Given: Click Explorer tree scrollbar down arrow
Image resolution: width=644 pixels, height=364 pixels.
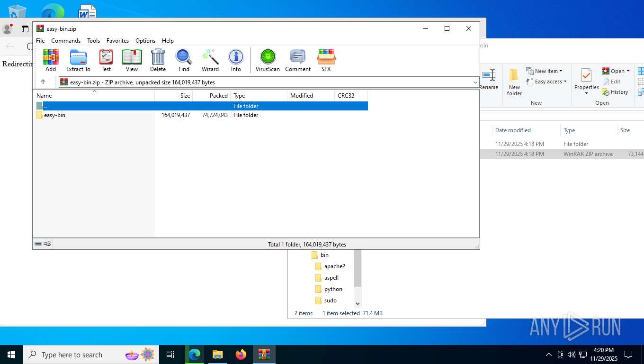Looking at the screenshot, I should (358, 303).
